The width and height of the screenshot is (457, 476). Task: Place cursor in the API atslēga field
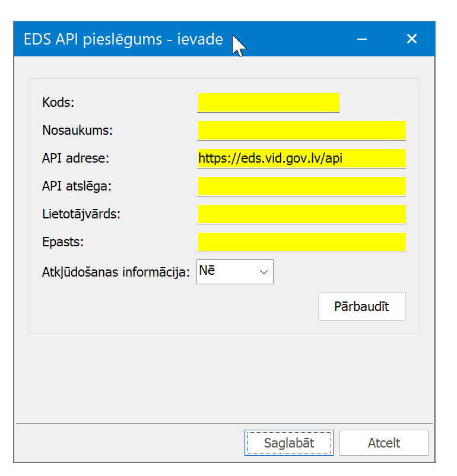(x=302, y=186)
